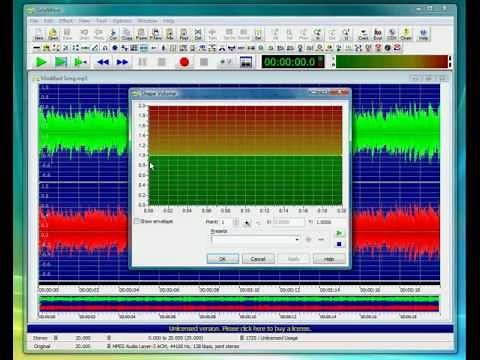Click Cancel in Shape Volume dialog
This screenshot has width=480, height=360.
pos(258,259)
